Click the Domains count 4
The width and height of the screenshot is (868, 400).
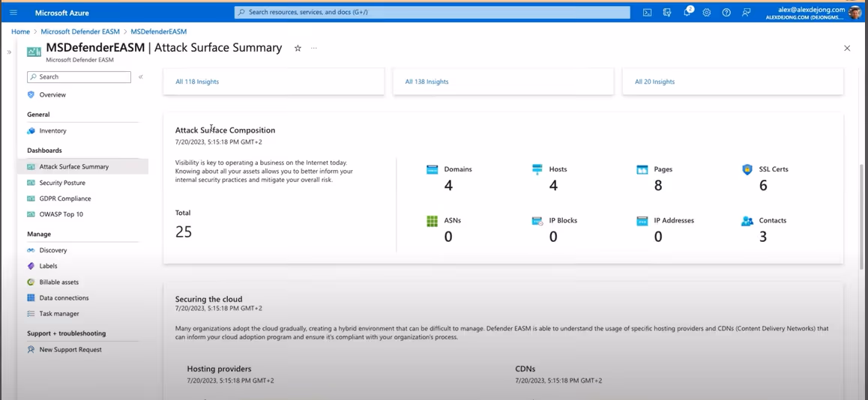point(448,185)
